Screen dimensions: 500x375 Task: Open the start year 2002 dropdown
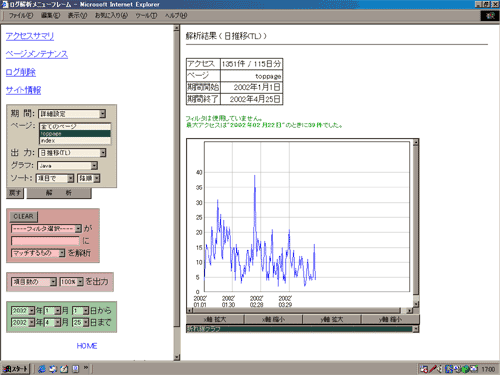point(23,311)
